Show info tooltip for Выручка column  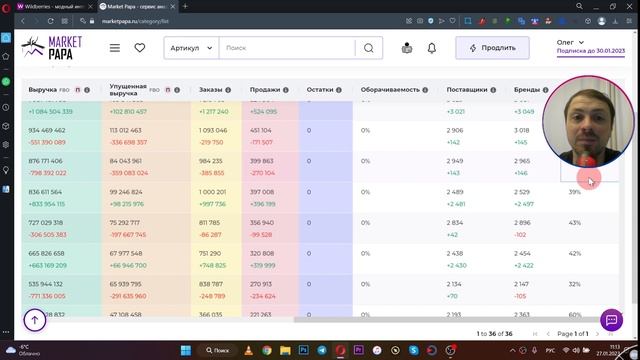pyautogui.click(x=87, y=90)
